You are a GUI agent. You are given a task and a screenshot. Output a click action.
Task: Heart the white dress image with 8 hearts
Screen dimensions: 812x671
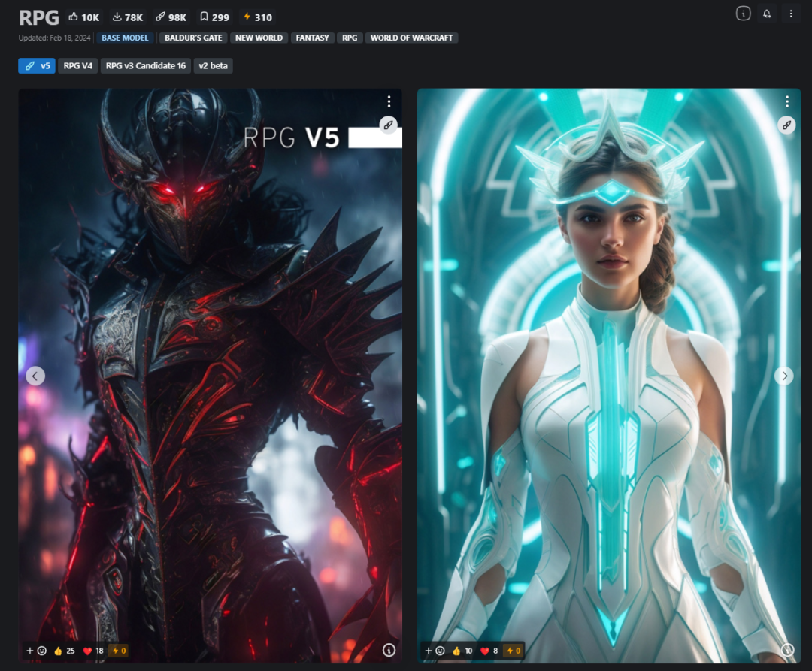[489, 651]
